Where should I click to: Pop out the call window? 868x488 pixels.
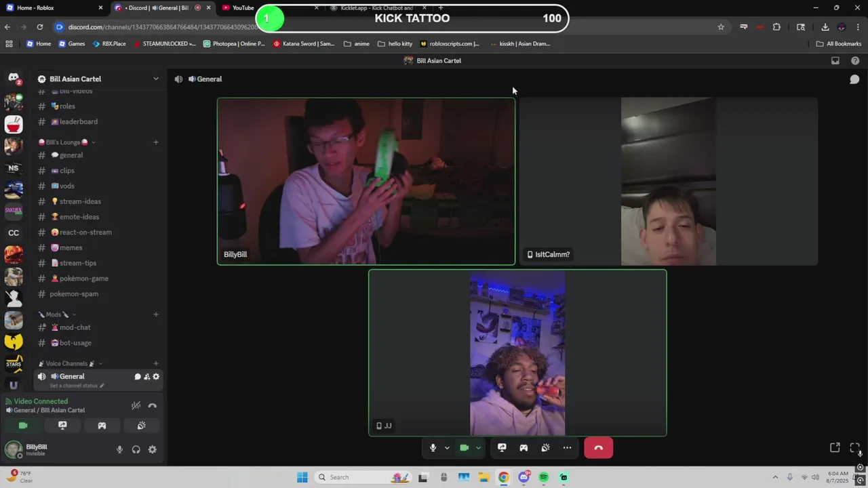(835, 448)
